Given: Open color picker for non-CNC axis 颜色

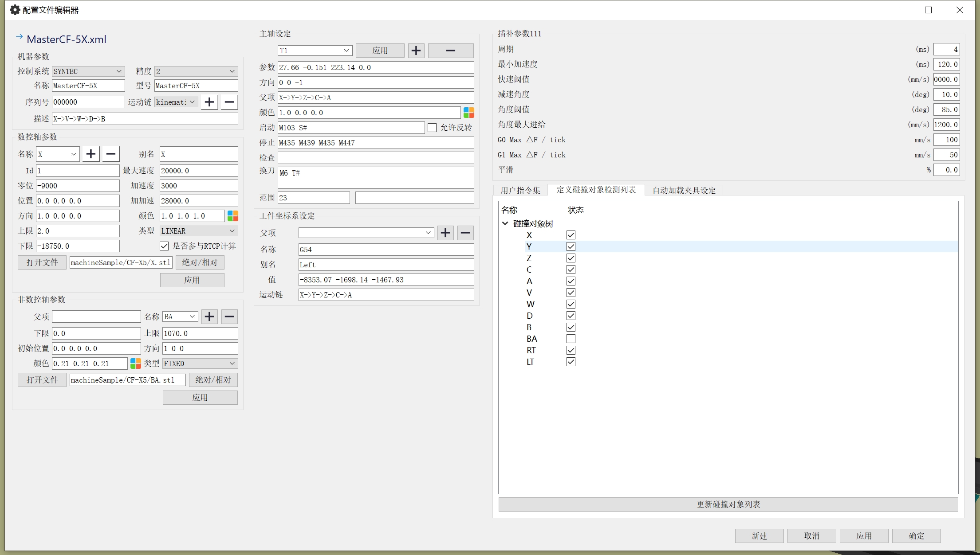Looking at the screenshot, I should click(136, 363).
